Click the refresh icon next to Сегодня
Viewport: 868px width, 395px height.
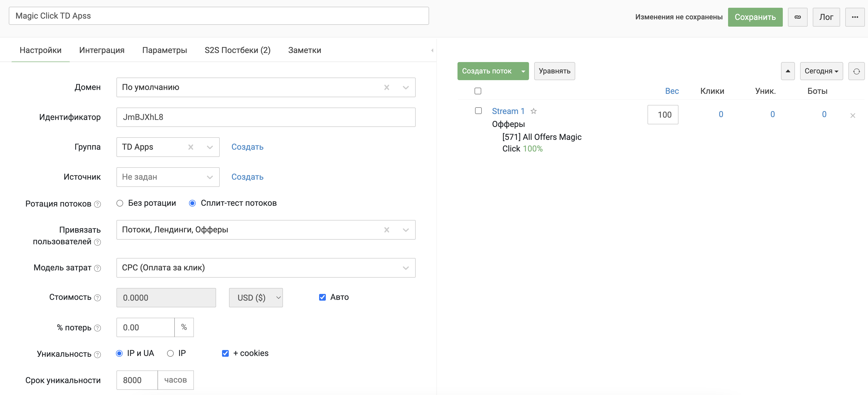[856, 71]
